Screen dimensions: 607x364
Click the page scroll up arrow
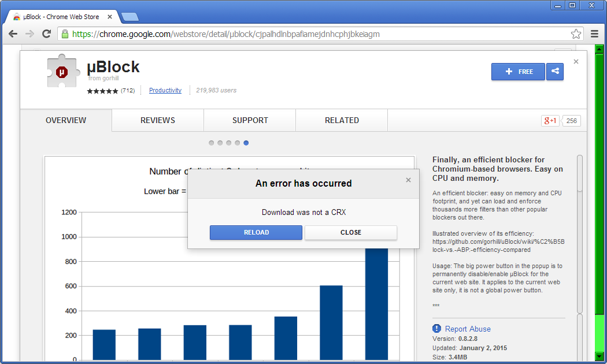pos(599,49)
